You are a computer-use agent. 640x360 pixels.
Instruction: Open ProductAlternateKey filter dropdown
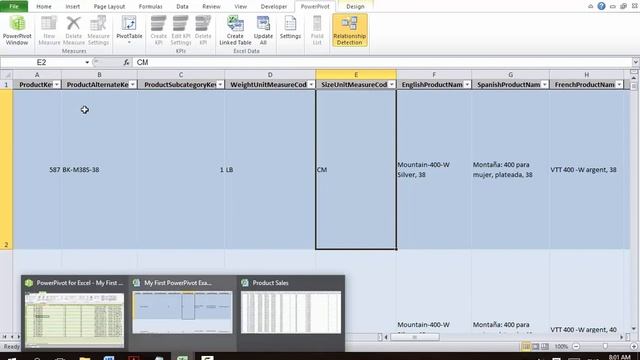tap(133, 84)
